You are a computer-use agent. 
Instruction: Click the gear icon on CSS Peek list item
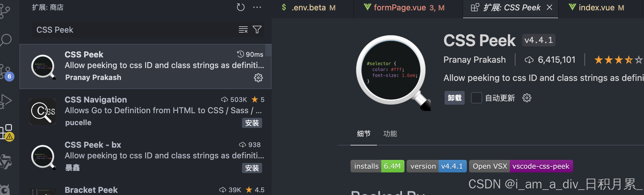point(258,78)
